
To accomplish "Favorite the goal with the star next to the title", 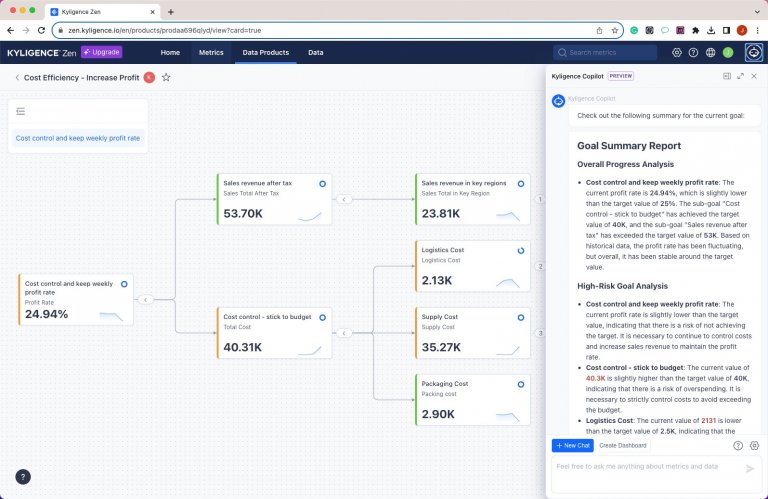I will click(166, 77).
